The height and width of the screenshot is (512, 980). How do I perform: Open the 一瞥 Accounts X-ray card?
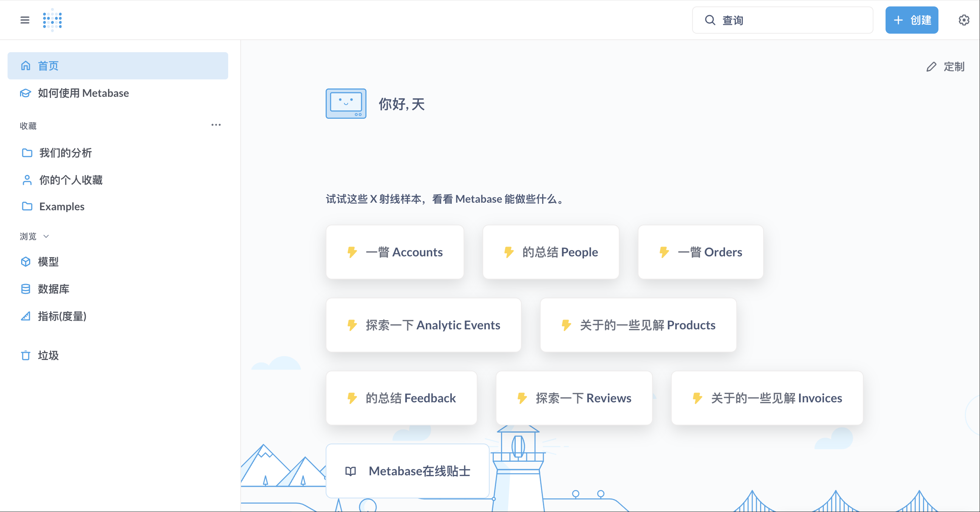point(394,252)
